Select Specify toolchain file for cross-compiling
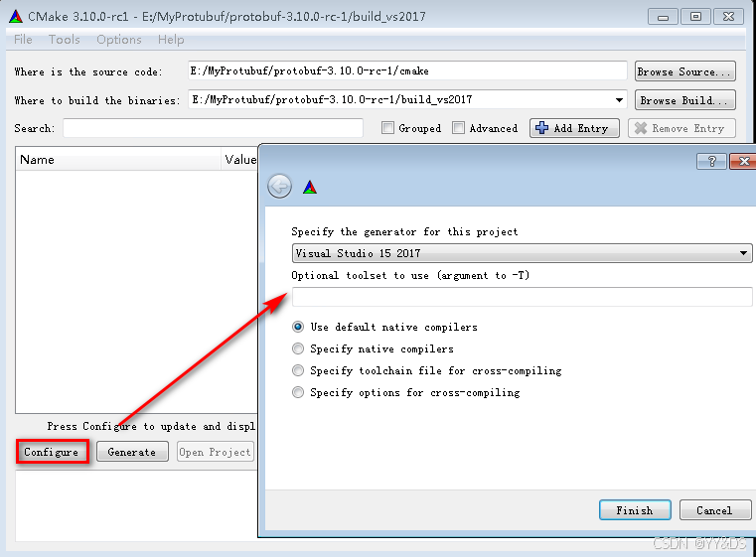This screenshot has height=557, width=756. point(298,370)
